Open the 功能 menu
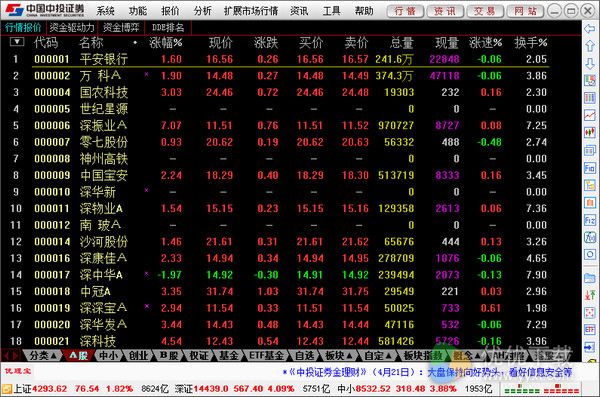The image size is (600, 397). (138, 11)
